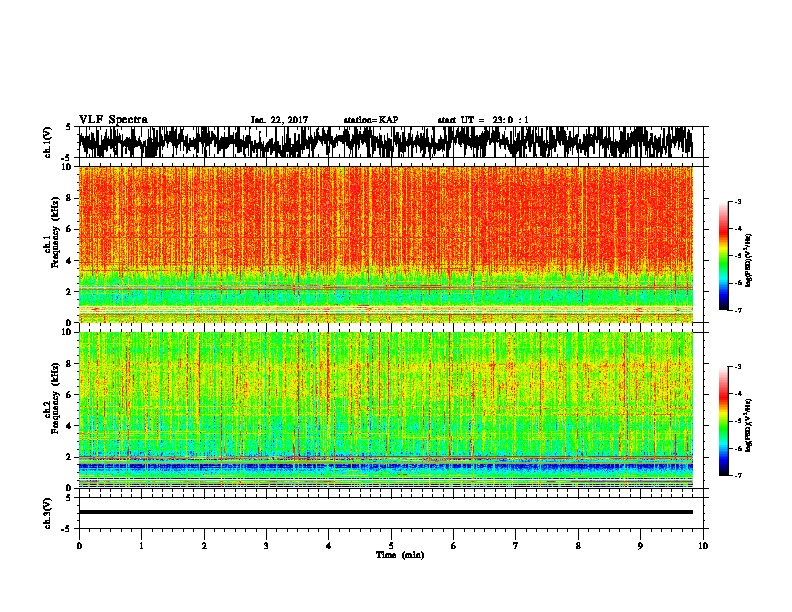Click the black trace in the ch.3 panel
Screen dimensions: 792x612
[x=385, y=512]
